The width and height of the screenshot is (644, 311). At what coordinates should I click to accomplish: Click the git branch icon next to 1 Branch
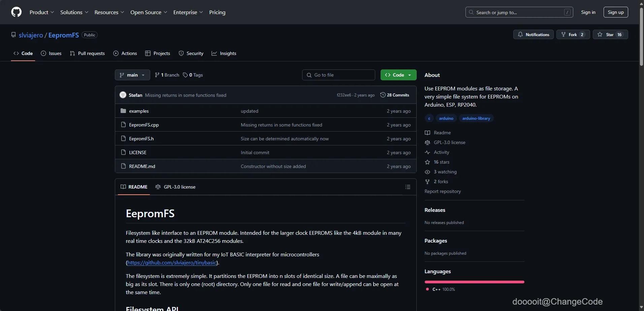point(157,75)
